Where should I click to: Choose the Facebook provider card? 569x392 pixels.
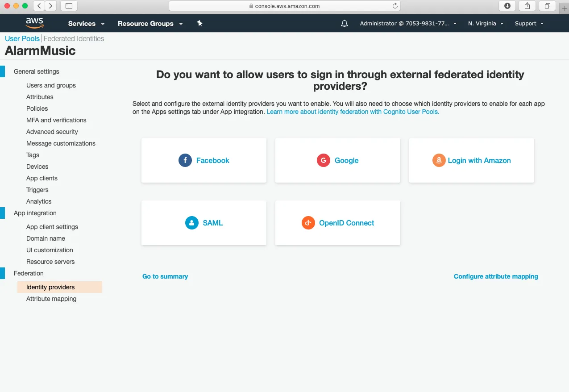(x=204, y=160)
